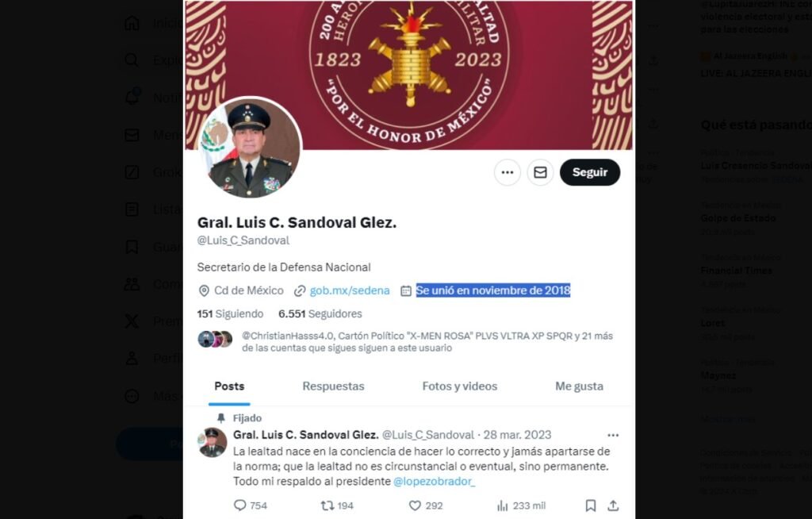Viewport: 812px width, 519px height.
Task: Open the gob.mx/sedena link
Action: (x=350, y=290)
